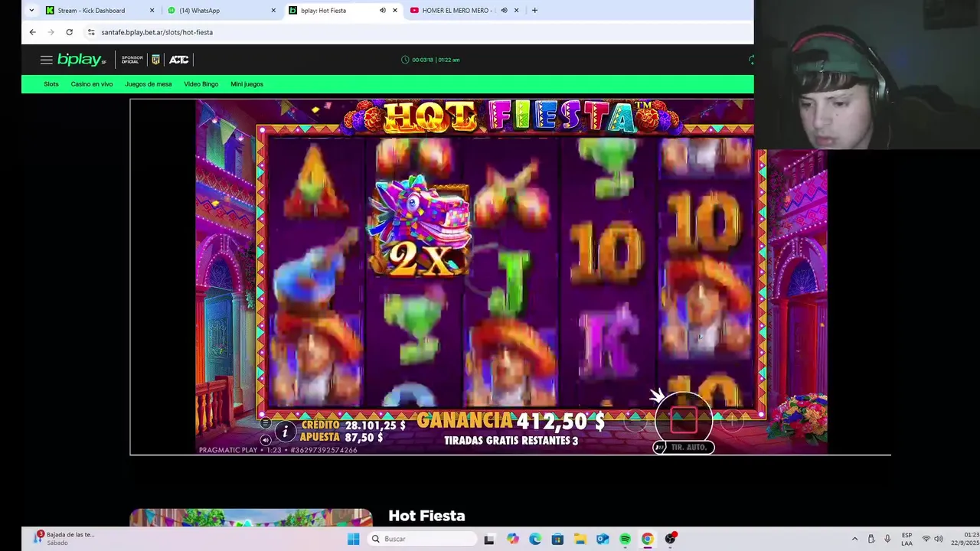The width and height of the screenshot is (980, 551).
Task: Open Casino en vivo section
Action: click(92, 84)
